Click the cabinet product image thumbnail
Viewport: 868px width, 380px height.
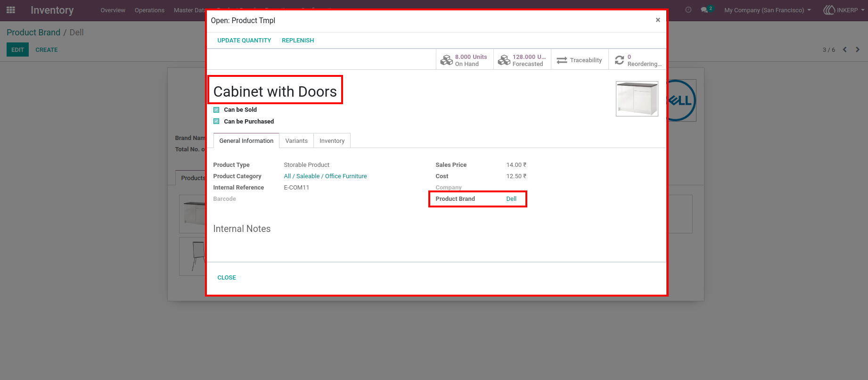click(x=637, y=99)
